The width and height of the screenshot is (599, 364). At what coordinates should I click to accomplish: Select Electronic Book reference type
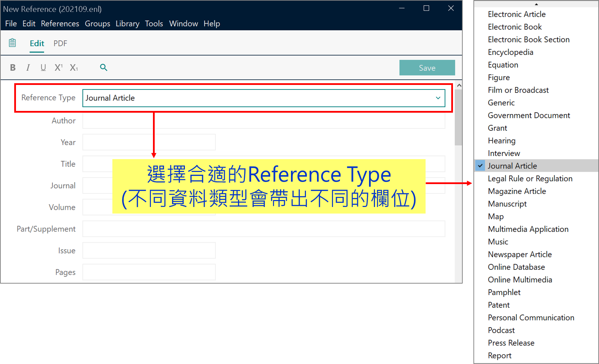click(514, 27)
